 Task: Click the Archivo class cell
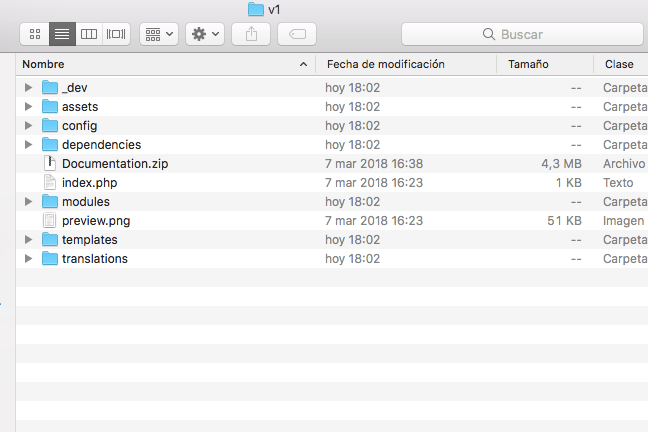pos(624,164)
